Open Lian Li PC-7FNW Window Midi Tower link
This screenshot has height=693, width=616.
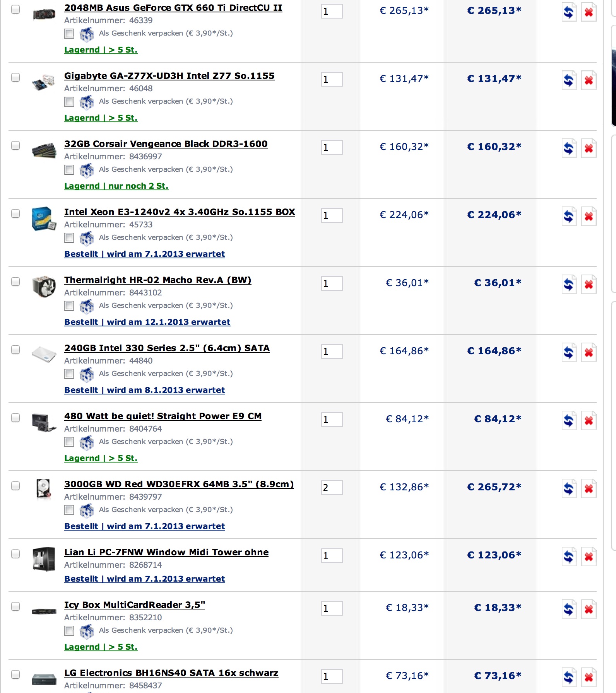point(166,552)
